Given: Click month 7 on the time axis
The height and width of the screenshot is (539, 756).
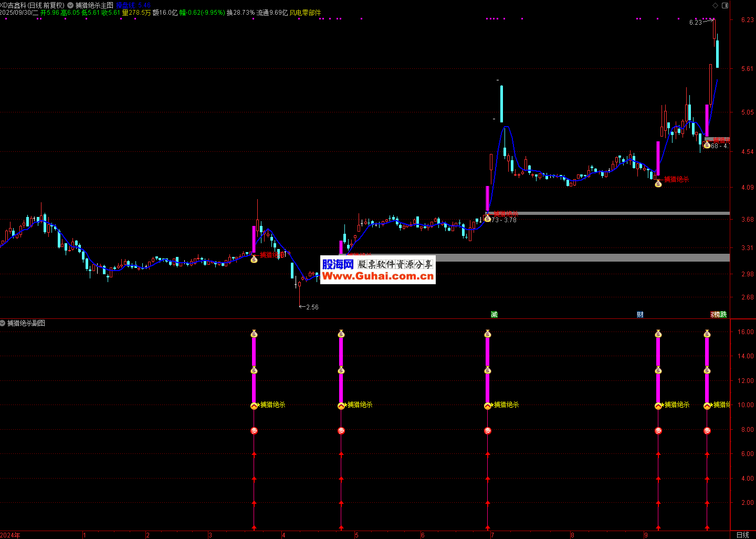Looking at the screenshot, I should coord(492,535).
